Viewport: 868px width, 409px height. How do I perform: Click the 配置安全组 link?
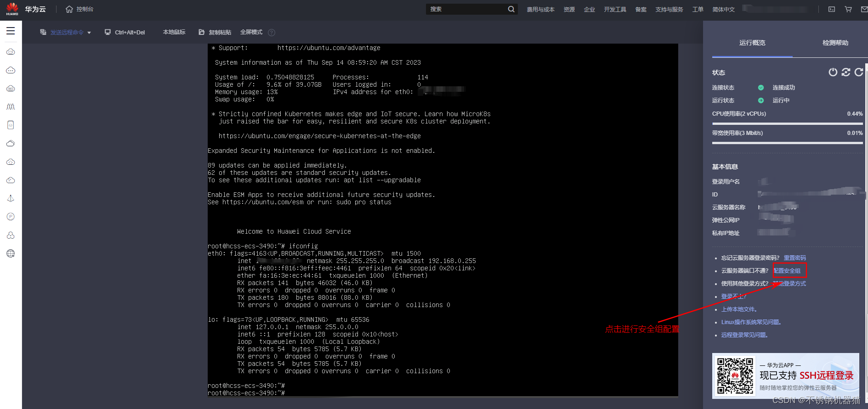[x=787, y=271]
